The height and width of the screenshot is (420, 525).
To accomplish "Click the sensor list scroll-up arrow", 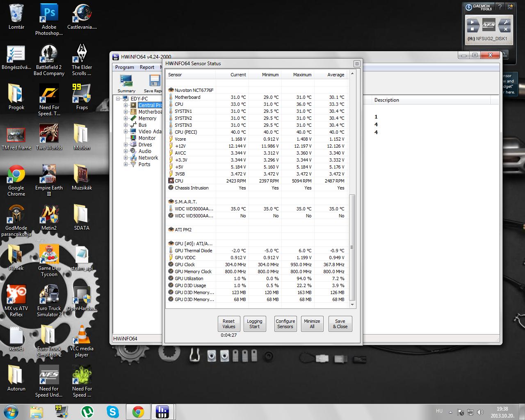I will coord(352,74).
